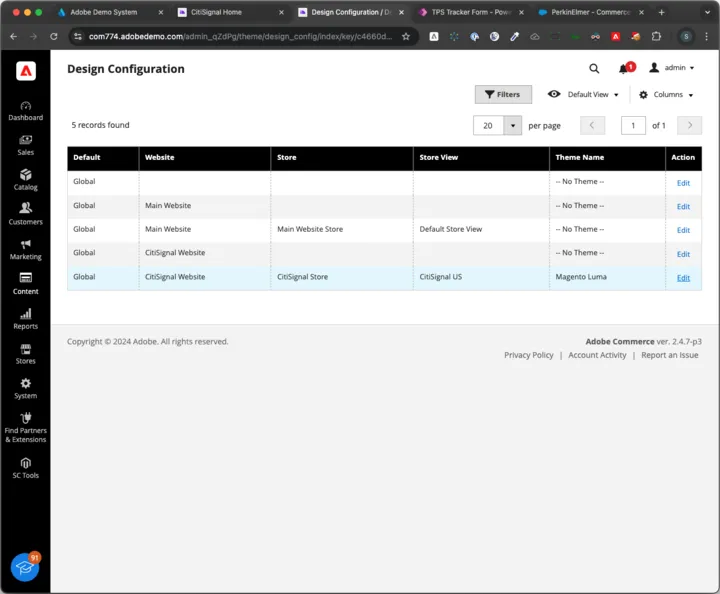
Task: Expand the per page count dropdown arrow
Action: coord(513,125)
